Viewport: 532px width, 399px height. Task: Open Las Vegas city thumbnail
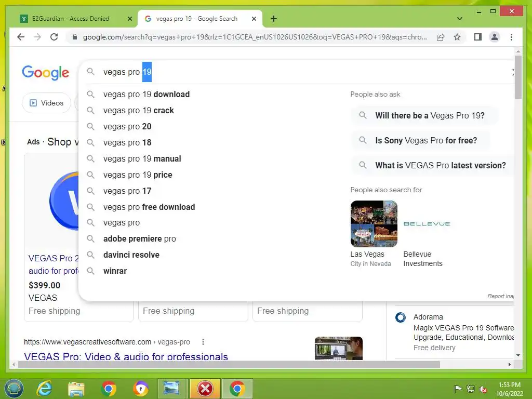coord(374,223)
